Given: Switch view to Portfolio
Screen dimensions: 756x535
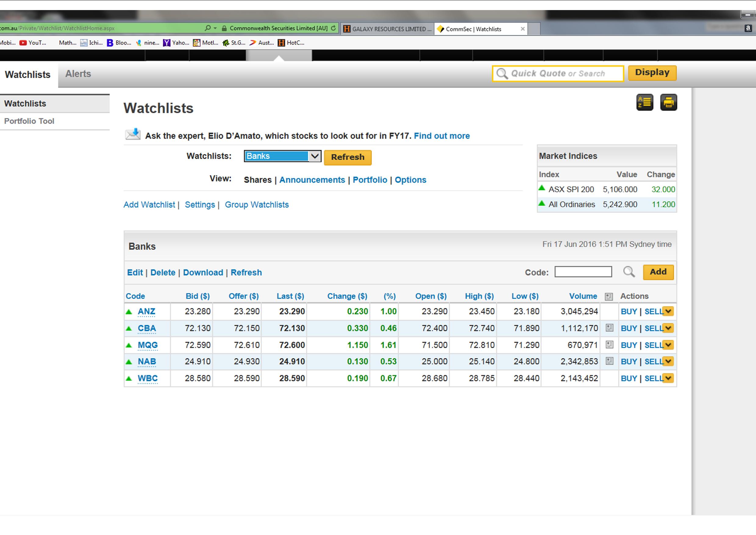Looking at the screenshot, I should [x=370, y=180].
